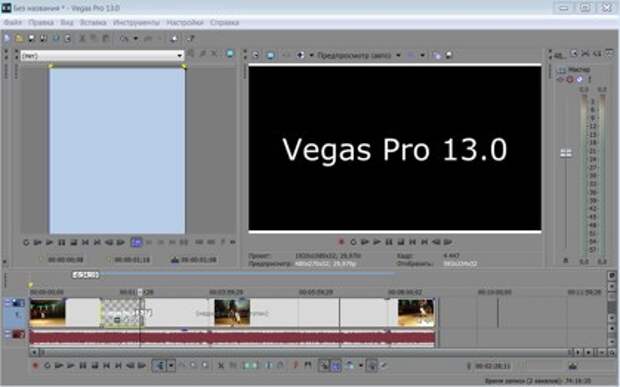Screen dimensions: 620x387
Task: Click the Open folder icon in main toolbar
Action: click(19, 38)
